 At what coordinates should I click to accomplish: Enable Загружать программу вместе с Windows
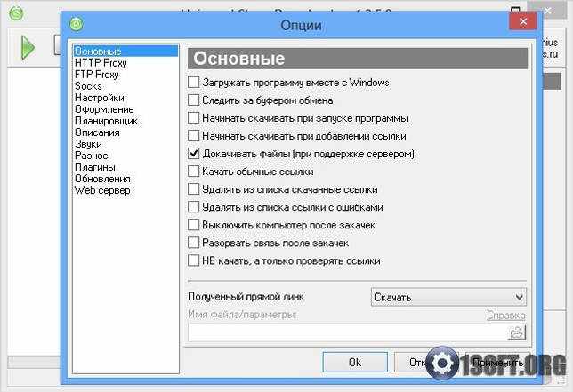(193, 82)
